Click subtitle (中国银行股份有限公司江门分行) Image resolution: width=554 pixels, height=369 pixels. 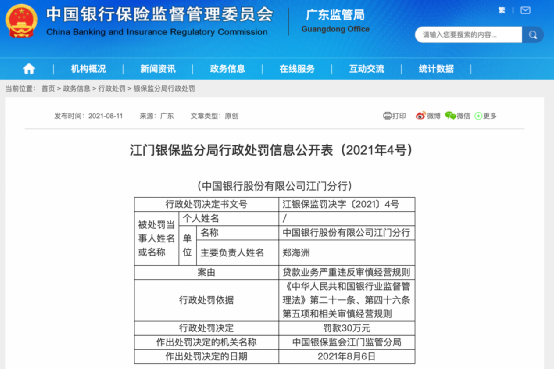275,186
